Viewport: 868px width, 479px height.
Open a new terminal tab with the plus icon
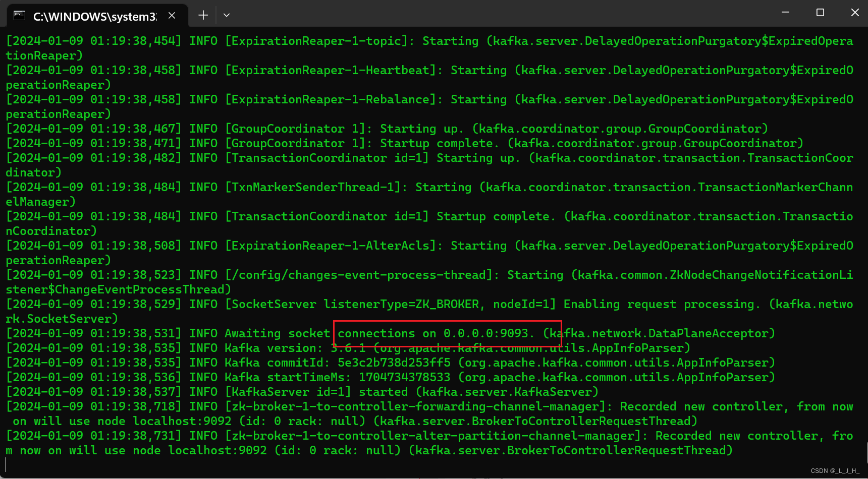pos(203,15)
